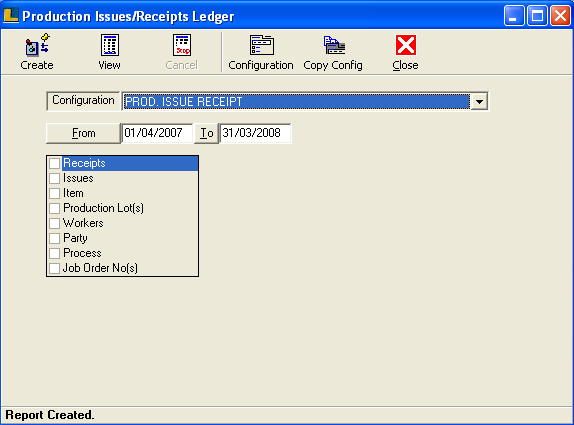Check the Item filter checkbox

pos(55,193)
